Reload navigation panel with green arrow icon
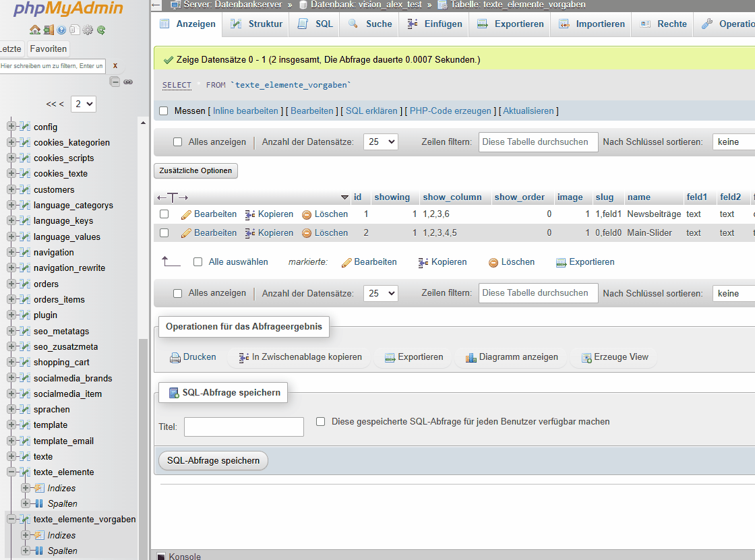755x560 pixels. click(101, 30)
